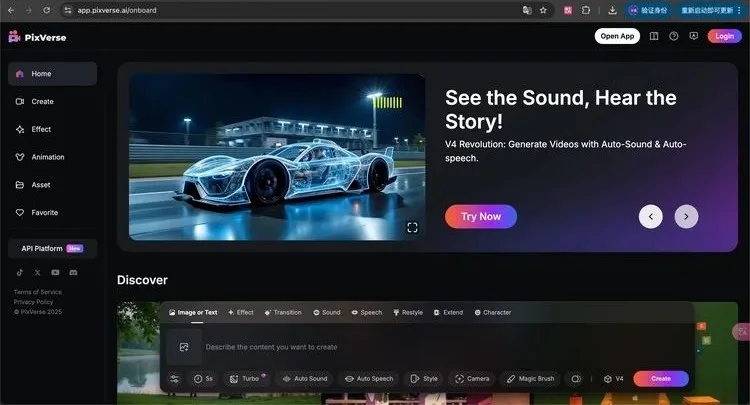
Task: Click the Open App button
Action: 617,36
